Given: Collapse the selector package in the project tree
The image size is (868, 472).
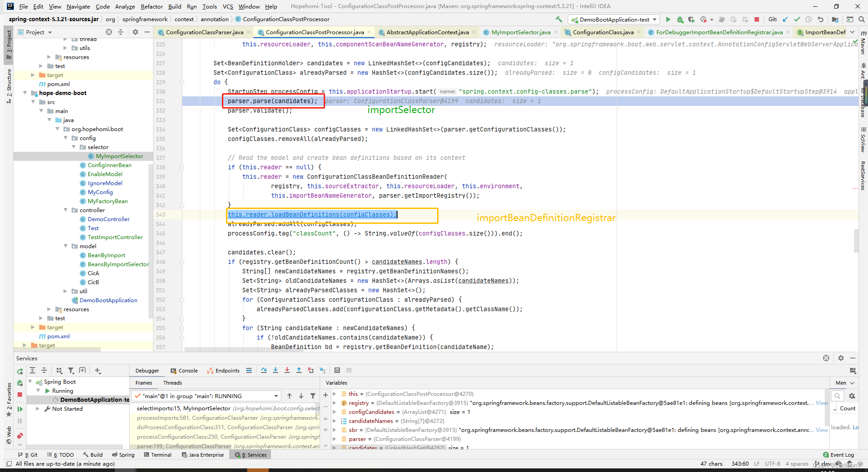Looking at the screenshot, I should [74, 147].
